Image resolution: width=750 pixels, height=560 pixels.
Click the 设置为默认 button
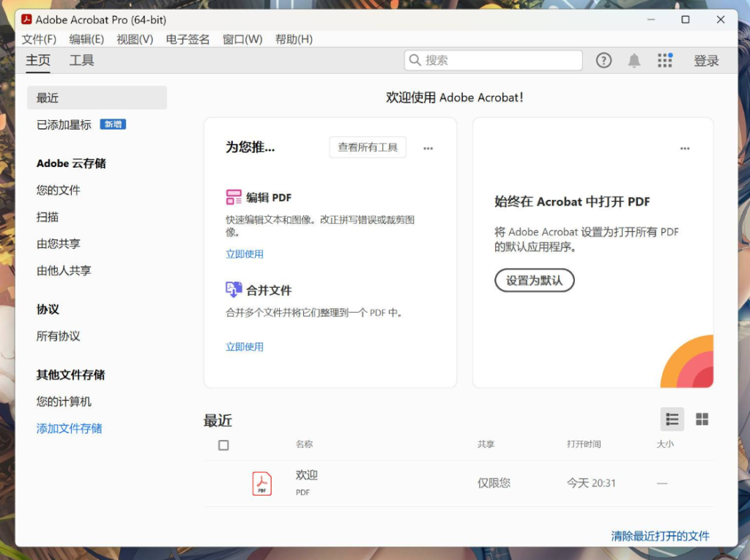534,280
